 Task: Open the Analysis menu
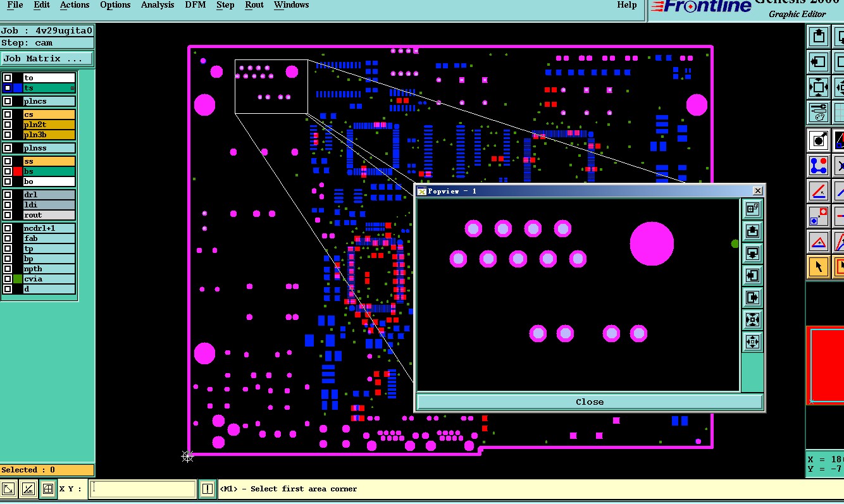click(x=158, y=5)
